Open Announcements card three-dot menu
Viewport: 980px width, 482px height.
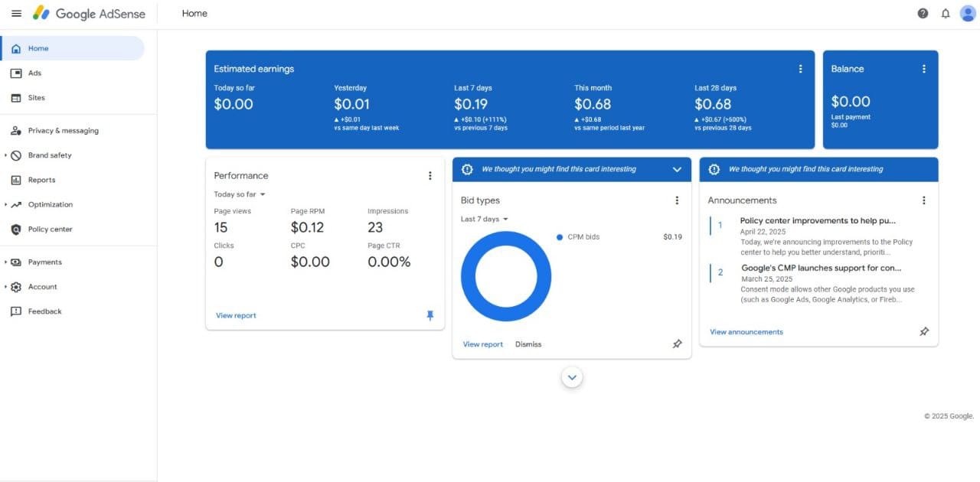(924, 200)
